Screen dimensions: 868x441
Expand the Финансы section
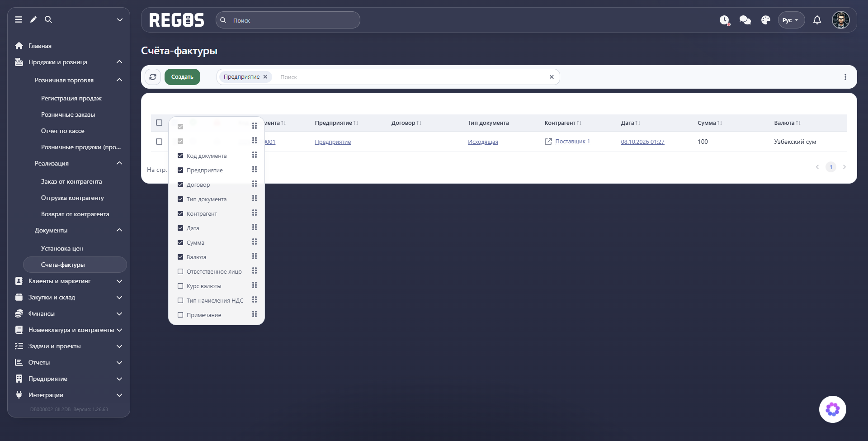coord(119,313)
